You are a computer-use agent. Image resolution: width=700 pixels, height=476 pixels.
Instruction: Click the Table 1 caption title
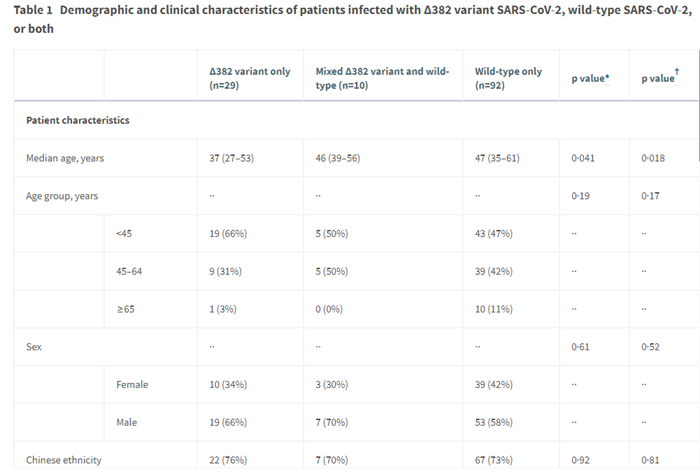point(348,19)
